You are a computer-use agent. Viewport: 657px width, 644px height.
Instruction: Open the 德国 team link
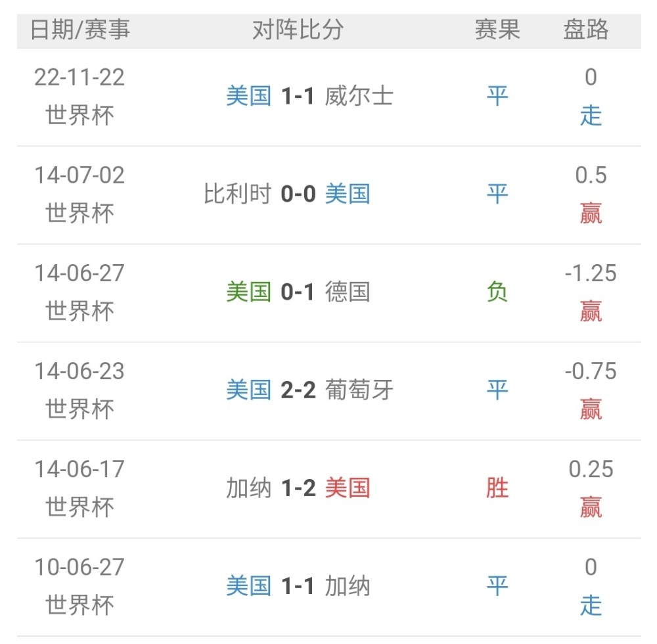click(348, 292)
